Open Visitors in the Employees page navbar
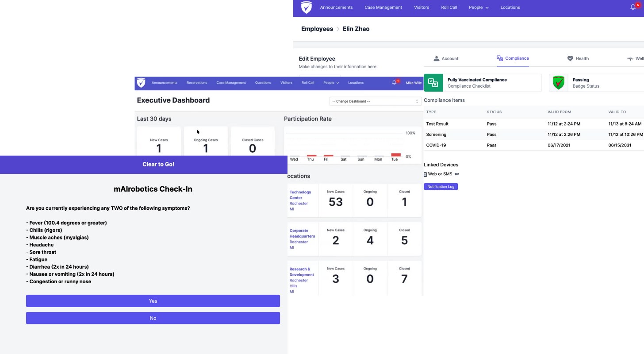644x354 pixels. [x=422, y=8]
